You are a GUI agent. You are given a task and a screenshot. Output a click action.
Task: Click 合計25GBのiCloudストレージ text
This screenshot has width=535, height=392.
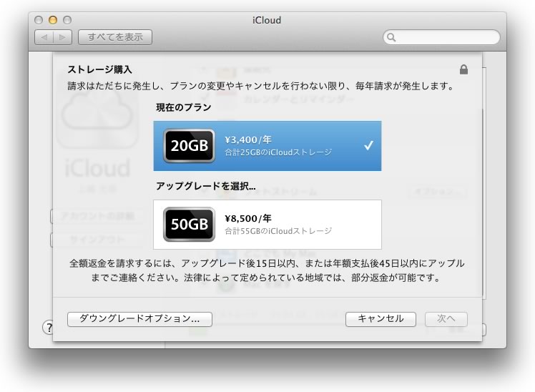click(x=278, y=152)
